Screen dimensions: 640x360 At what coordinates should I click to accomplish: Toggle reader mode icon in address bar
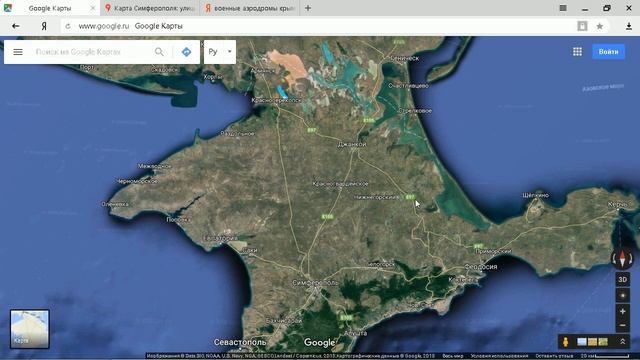(x=582, y=26)
